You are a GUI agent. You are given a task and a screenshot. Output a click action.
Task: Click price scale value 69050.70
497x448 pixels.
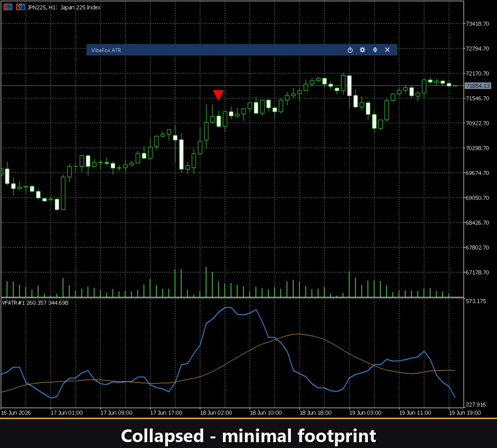tap(477, 197)
